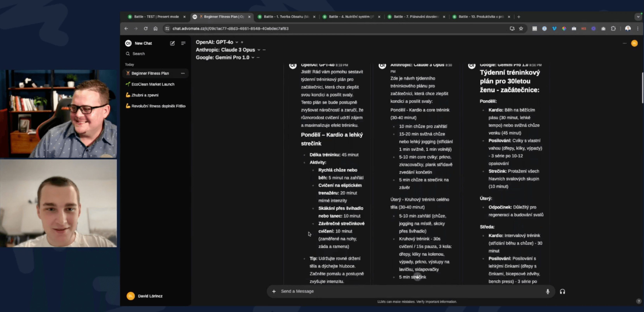Click the 'Úterý - Kruhový trénink celého těla' line
644x312 pixels.
coord(420,203)
